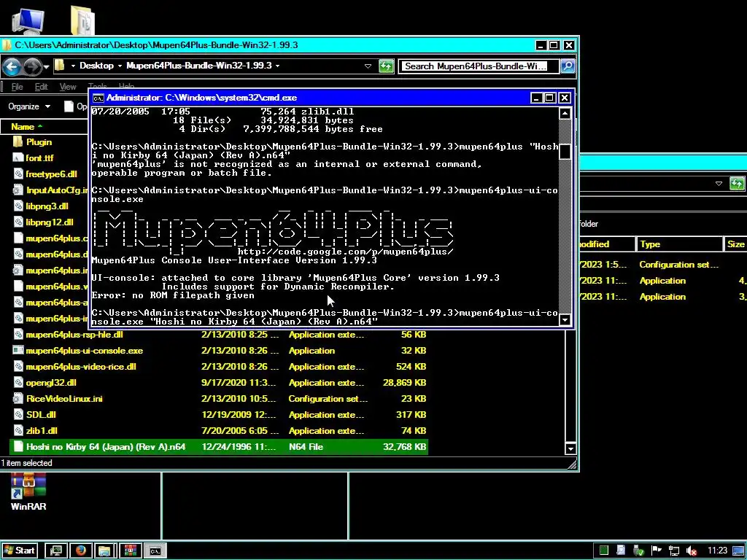Screen dimensions: 747x560
Task: Select mupen64plus-ui-console.exe application
Action: [78, 351]
